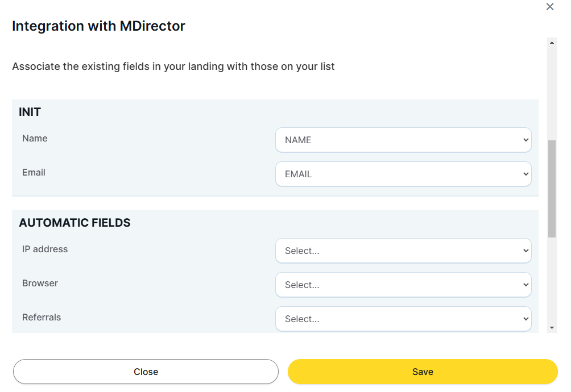Click the field association instructions text
This screenshot has width=571, height=392.
point(173,66)
